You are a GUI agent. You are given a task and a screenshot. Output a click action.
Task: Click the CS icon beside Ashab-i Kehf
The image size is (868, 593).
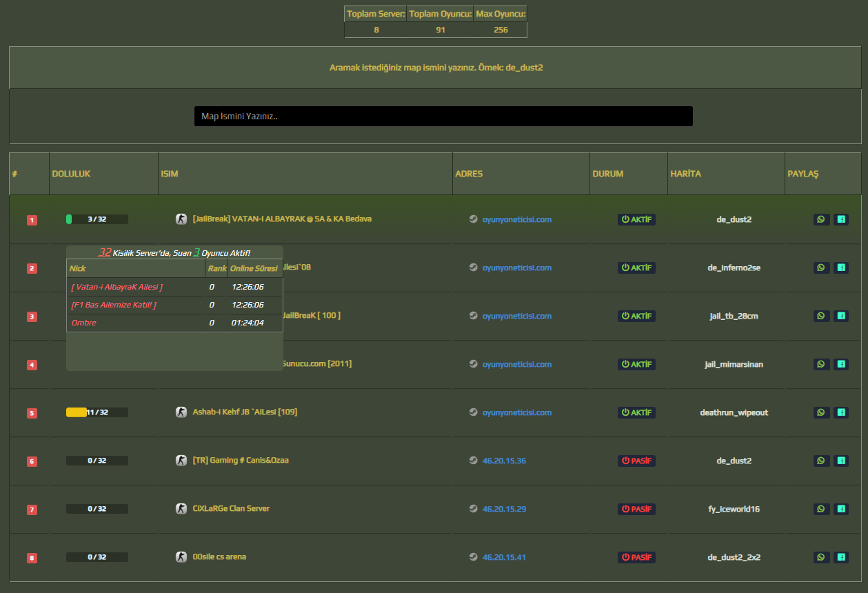[181, 412]
